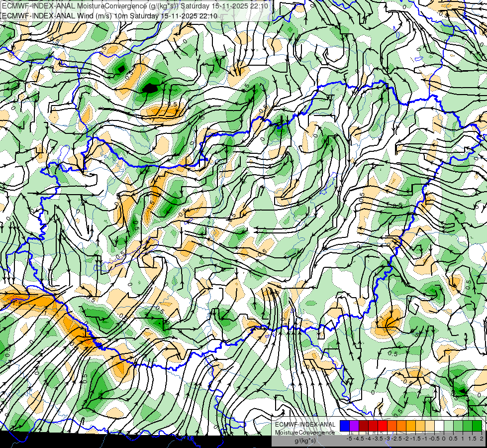The height and width of the screenshot is (448, 487).
Task: Pick the legend swatch between -4 and -3.5
Action: [373, 426]
